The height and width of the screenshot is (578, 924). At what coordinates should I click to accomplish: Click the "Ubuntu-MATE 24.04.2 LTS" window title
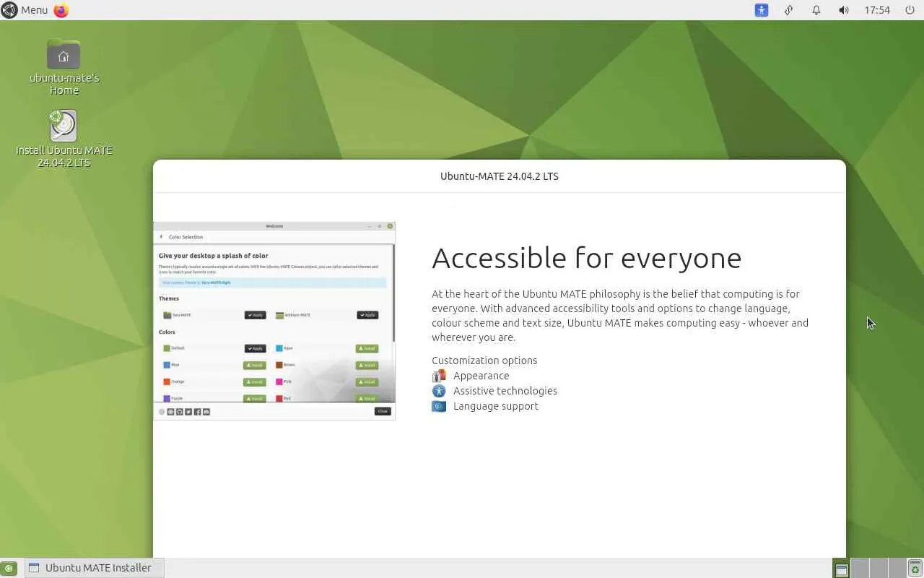coord(500,176)
